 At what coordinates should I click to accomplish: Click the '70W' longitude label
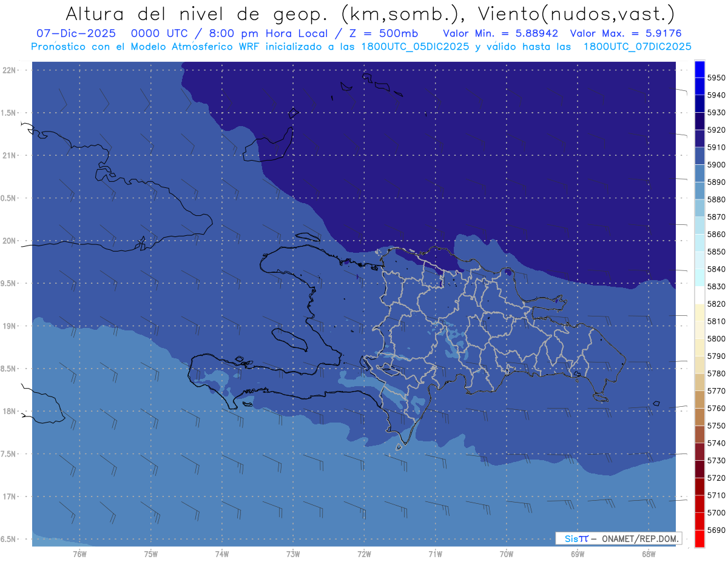[507, 554]
